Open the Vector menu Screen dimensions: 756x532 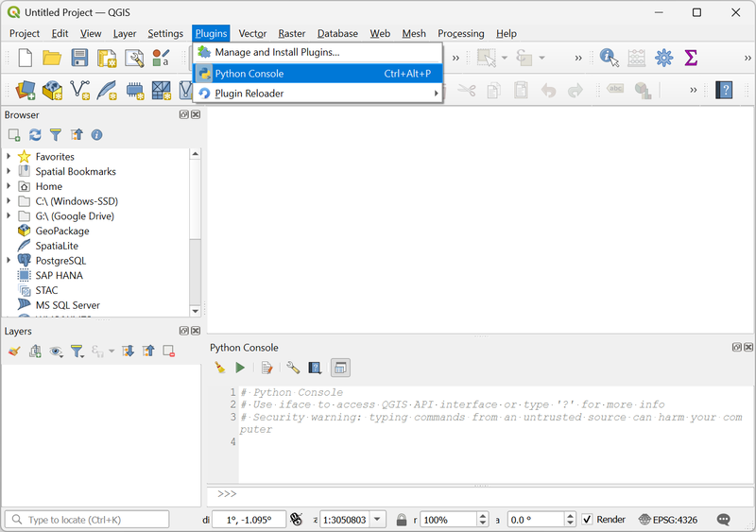[252, 33]
